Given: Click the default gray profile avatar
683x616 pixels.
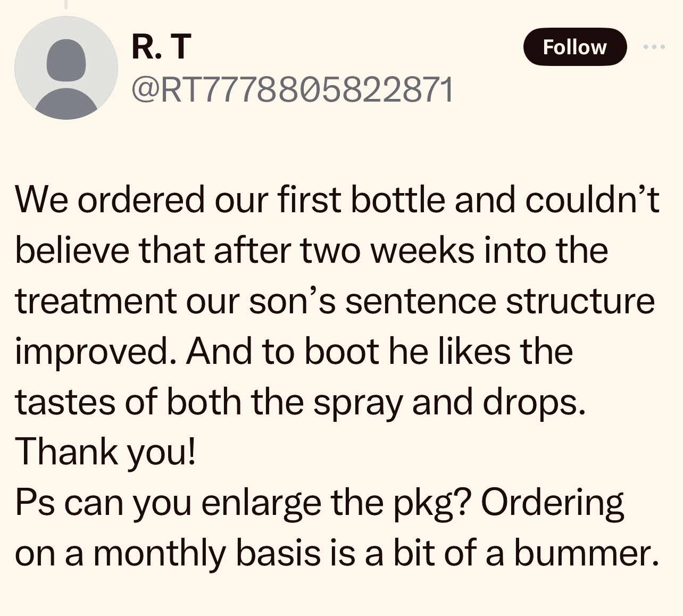Looking at the screenshot, I should [66, 68].
